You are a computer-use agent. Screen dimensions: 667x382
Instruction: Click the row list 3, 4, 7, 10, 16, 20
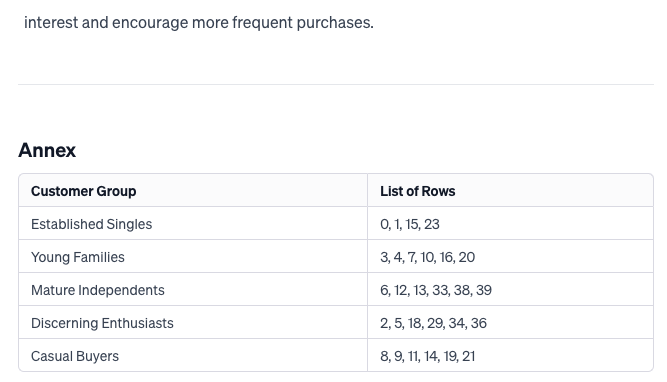(x=428, y=257)
